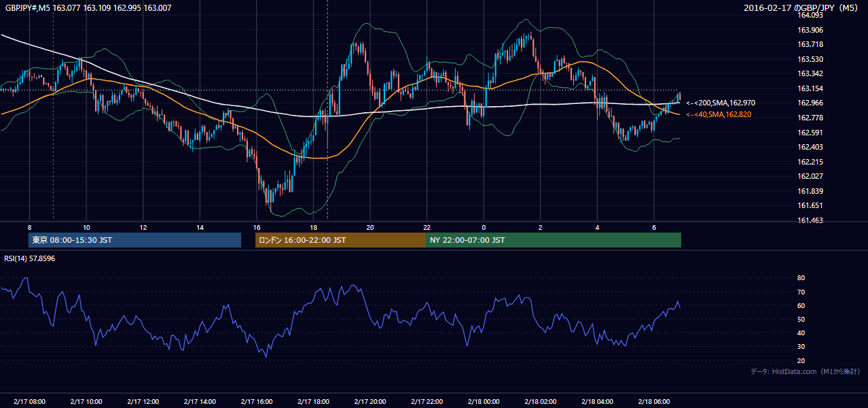This screenshot has height=408, width=868.
Task: Click the 2/17 12:00 date label
Action: 143,402
